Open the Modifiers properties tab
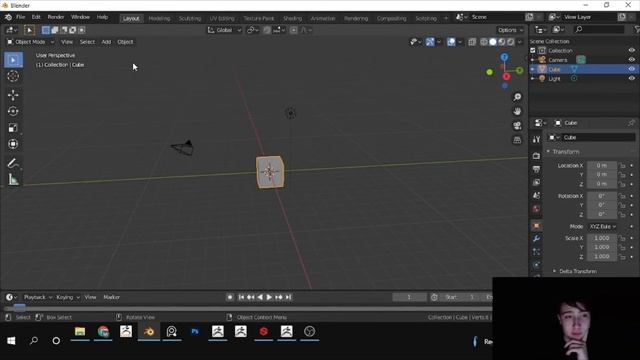 [x=536, y=239]
